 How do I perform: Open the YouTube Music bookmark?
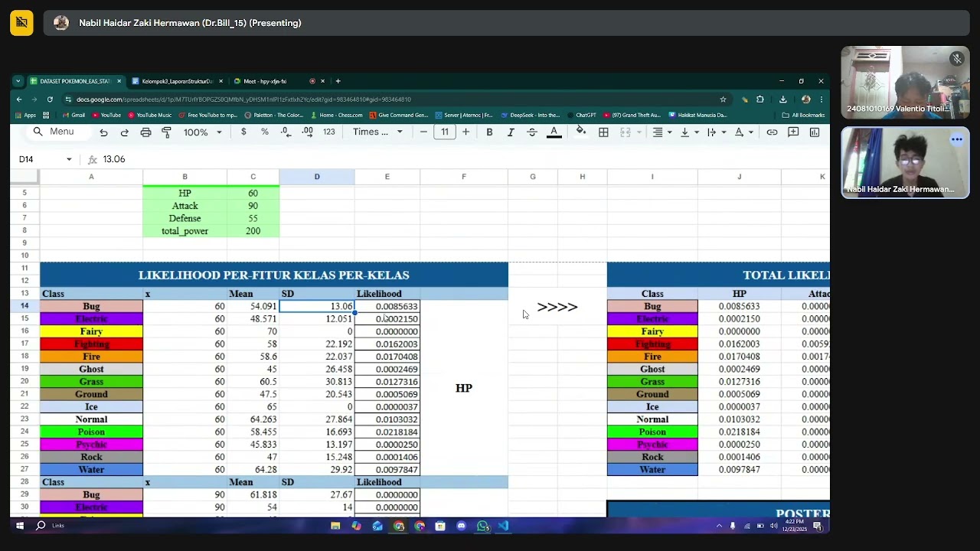[149, 116]
